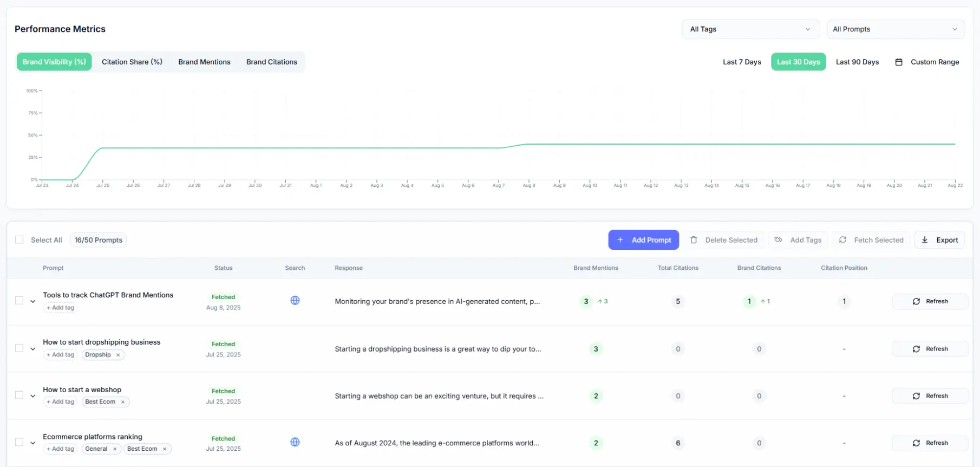Viewport: 980px width, 467px height.
Task: Click the plus icon in Add Prompt
Action: 620,240
